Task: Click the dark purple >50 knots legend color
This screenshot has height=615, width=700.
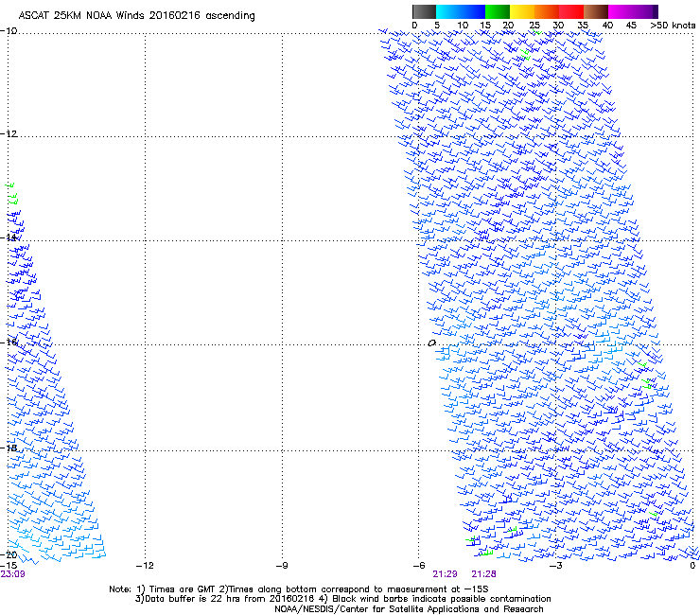Action: tap(656, 11)
